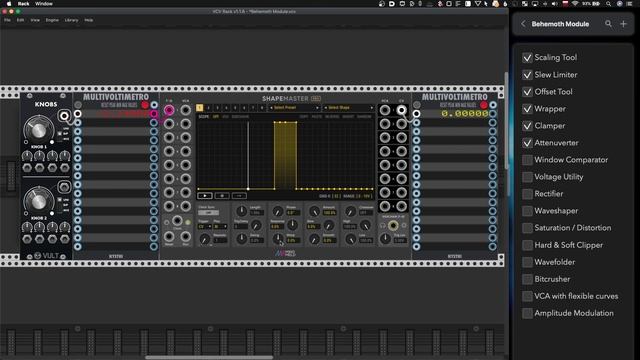Click Reverse button on ShapeMaster display
Viewport: 640px width, 360px height.
coord(332,117)
